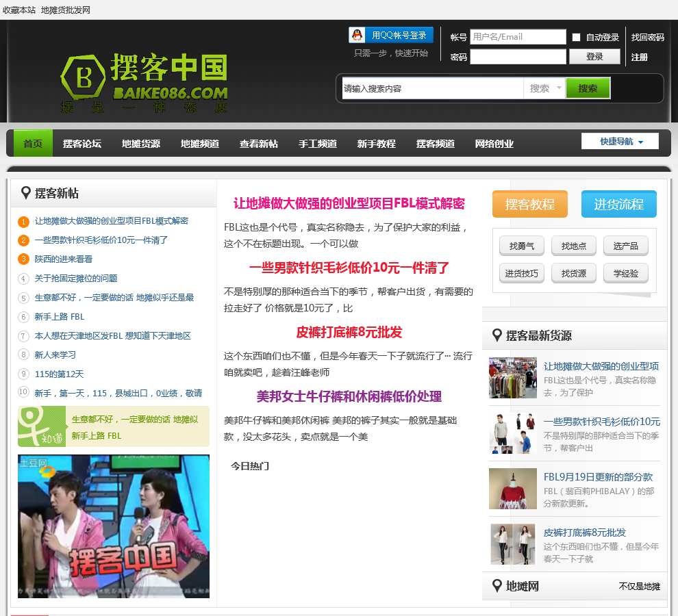Click the 找回密码 link
678x616 pixels.
(x=647, y=37)
